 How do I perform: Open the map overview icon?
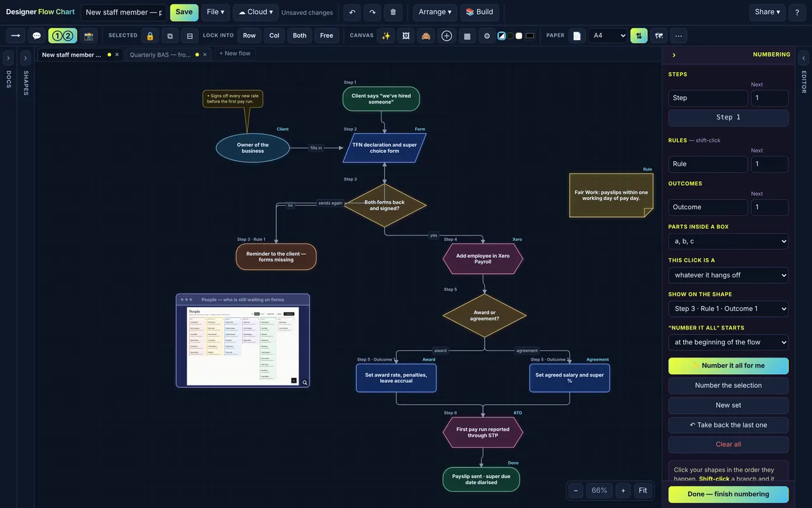659,36
